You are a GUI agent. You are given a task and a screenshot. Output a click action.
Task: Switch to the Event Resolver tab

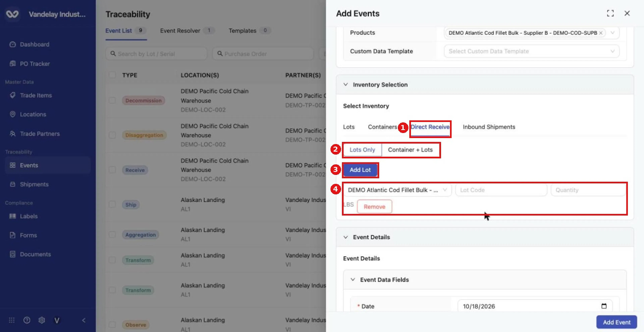pyautogui.click(x=187, y=31)
